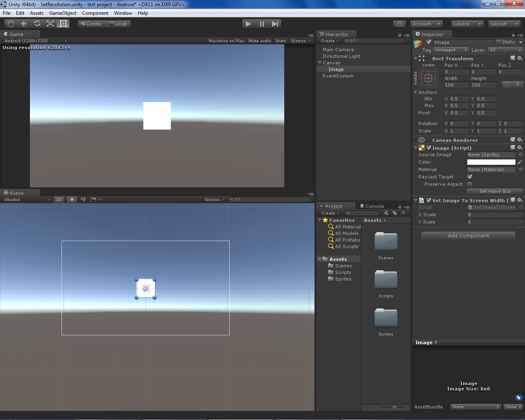525x420 pixels.
Task: Enable Preserve Aspect on the Image component
Action: 469,184
